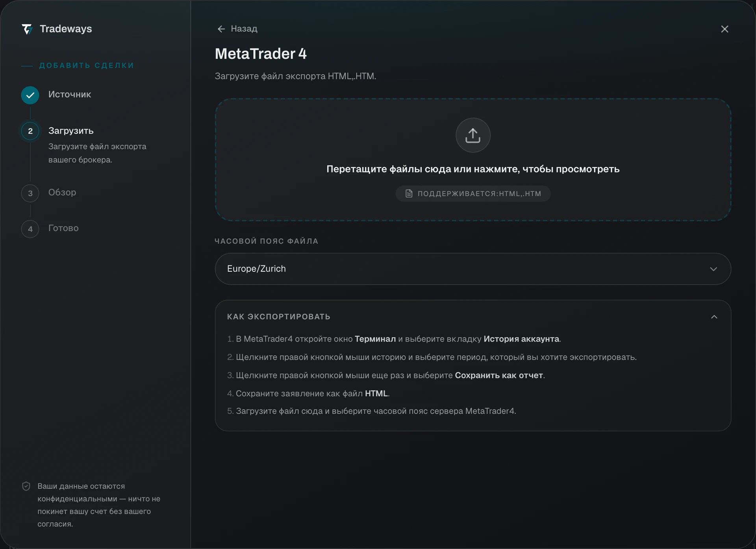Click the completed checkmark for Источник step
Screen dimensions: 756x549
(30, 95)
